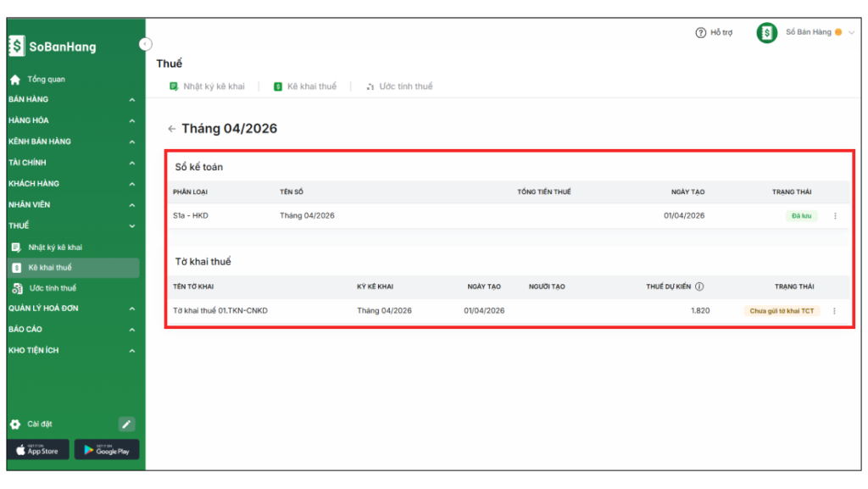Collapse the sidebar with the arrow toggle
Viewport: 868px width, 489px height.
[x=145, y=44]
